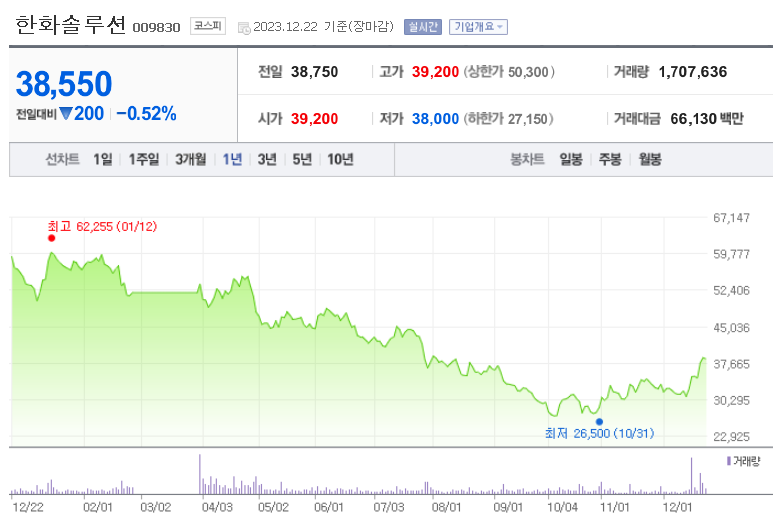Switch to the 3년 chart period
773x528 pixels.
pyautogui.click(x=267, y=159)
